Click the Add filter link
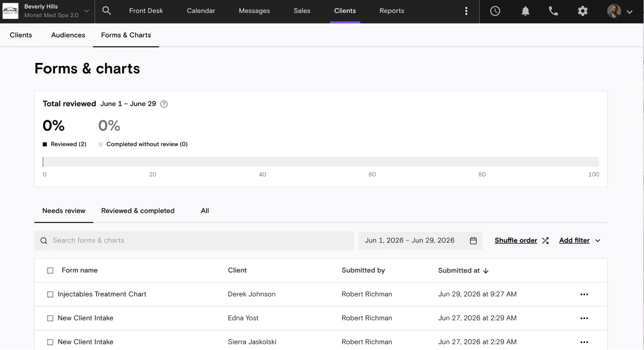 point(575,241)
